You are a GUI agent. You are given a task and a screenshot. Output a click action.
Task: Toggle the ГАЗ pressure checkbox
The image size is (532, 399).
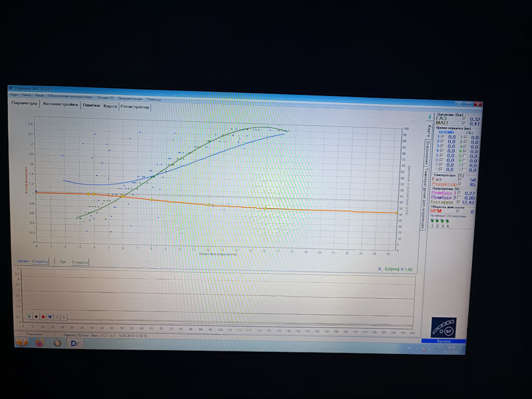[464, 119]
